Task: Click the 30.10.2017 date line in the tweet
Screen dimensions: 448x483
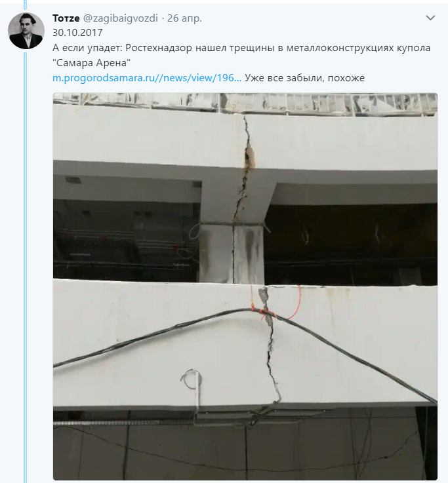Action: point(77,33)
